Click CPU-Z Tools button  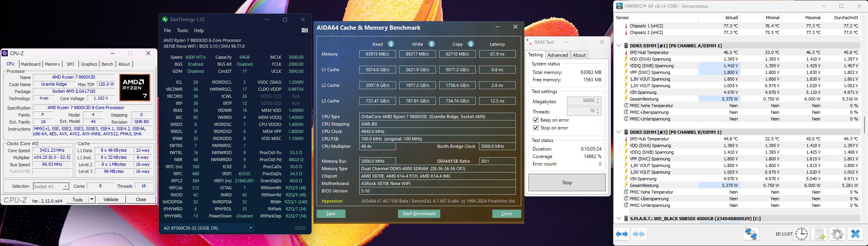[x=77, y=199]
